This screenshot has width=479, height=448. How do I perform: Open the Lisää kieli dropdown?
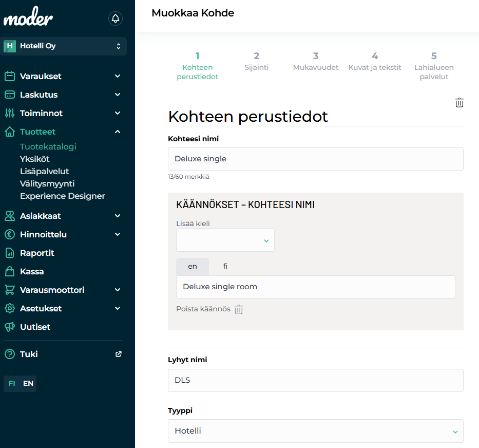(225, 240)
